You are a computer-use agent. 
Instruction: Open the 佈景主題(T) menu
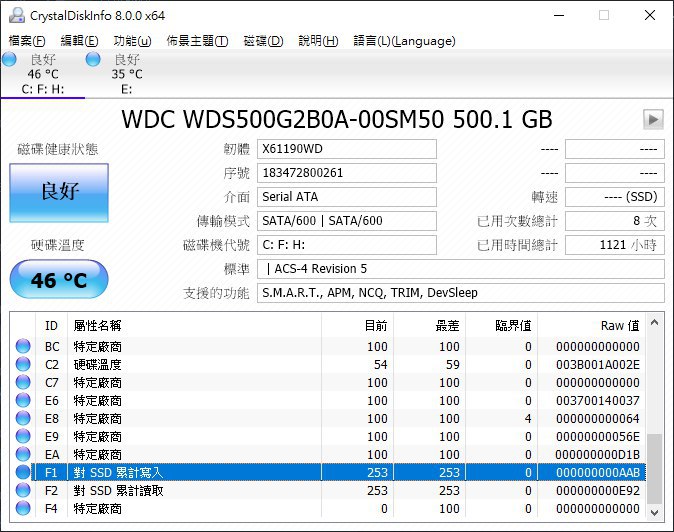[197, 41]
